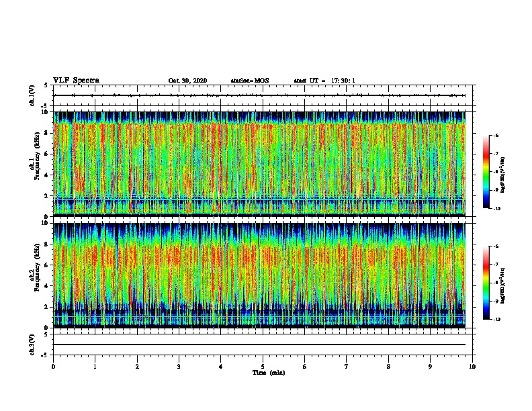The width and height of the screenshot is (532, 411).
Task: Click the '2' kHz tick of ch.2 frequency axis
Action: pyautogui.click(x=46, y=307)
